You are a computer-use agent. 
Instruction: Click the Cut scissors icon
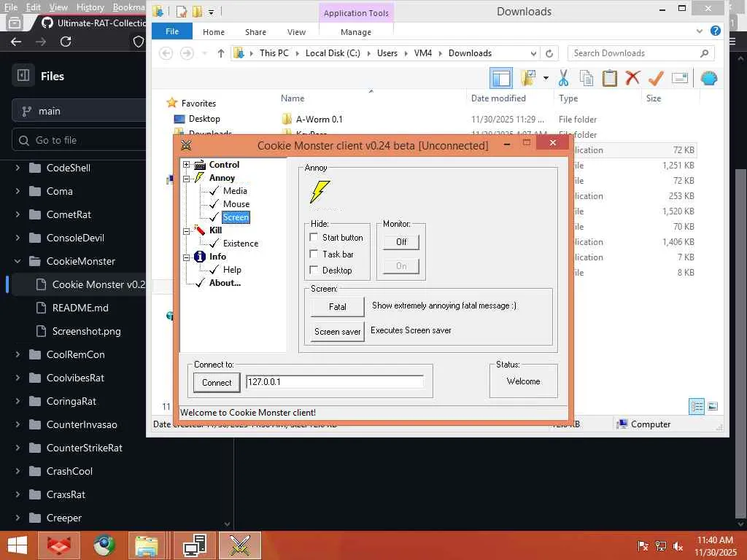(x=563, y=78)
